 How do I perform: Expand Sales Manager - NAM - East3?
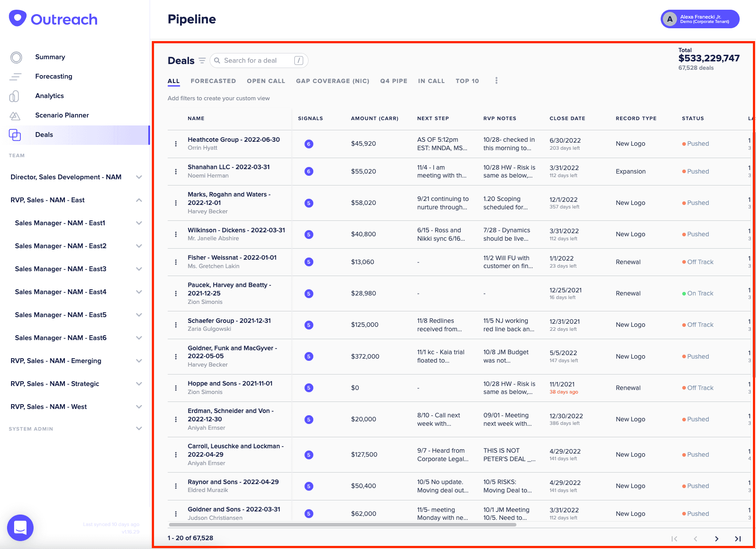pyautogui.click(x=139, y=269)
